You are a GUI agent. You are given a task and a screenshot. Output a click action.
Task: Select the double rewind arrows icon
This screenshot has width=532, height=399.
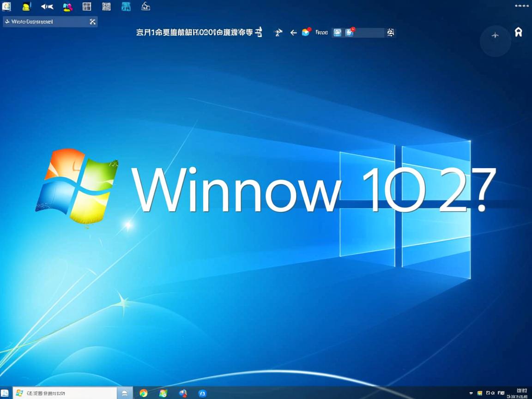[x=46, y=6]
